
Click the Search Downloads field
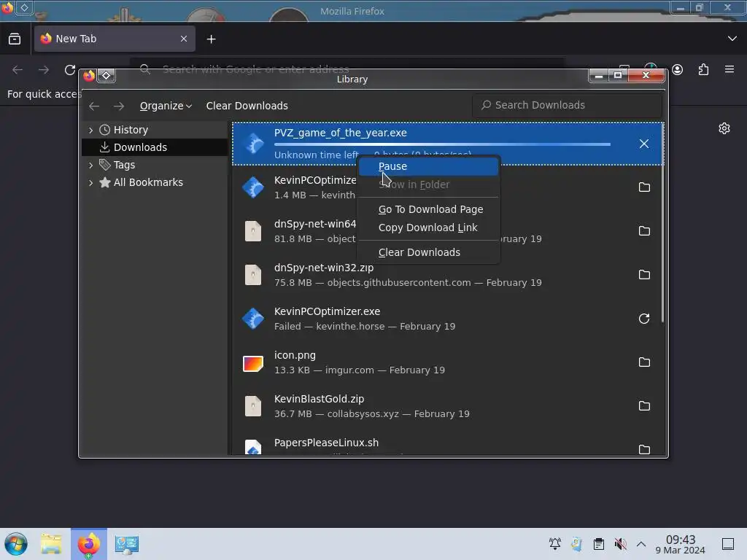click(567, 105)
